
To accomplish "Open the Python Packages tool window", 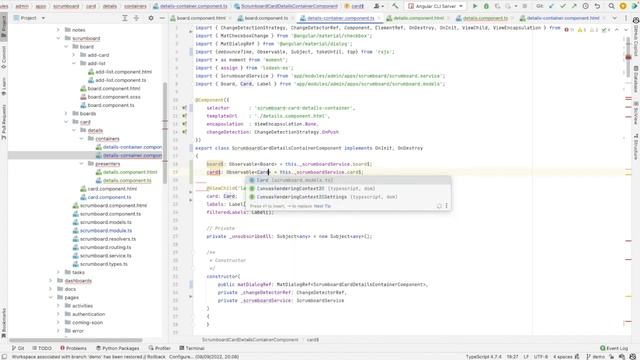I will tap(118, 348).
